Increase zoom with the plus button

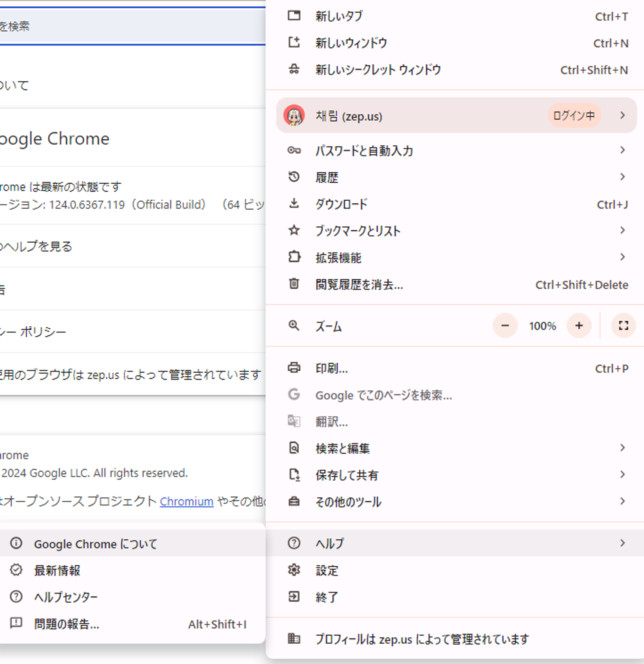tap(579, 326)
